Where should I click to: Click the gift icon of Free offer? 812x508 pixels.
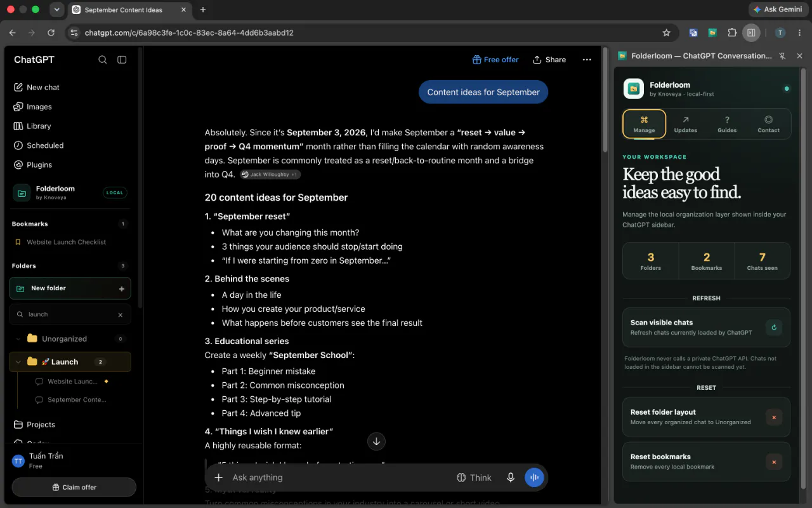476,60
